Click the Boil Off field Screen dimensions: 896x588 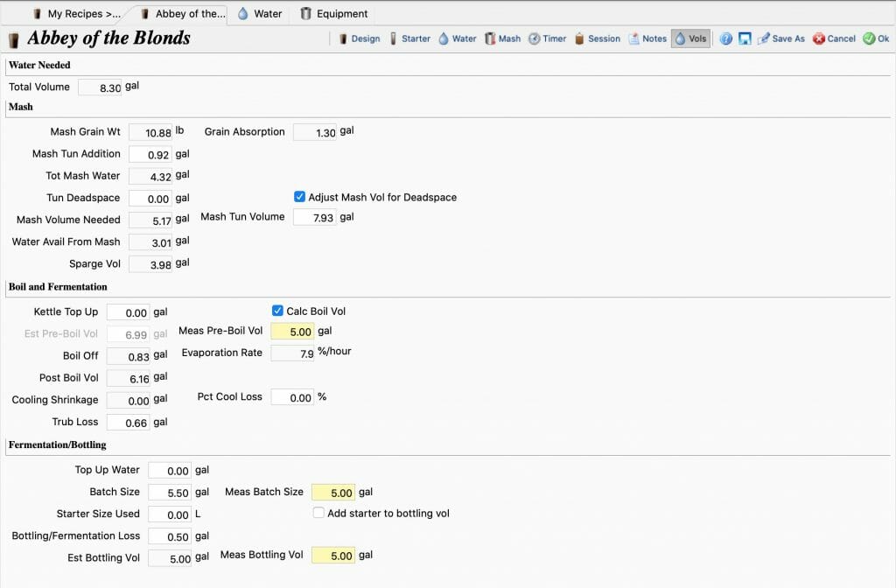click(x=129, y=357)
